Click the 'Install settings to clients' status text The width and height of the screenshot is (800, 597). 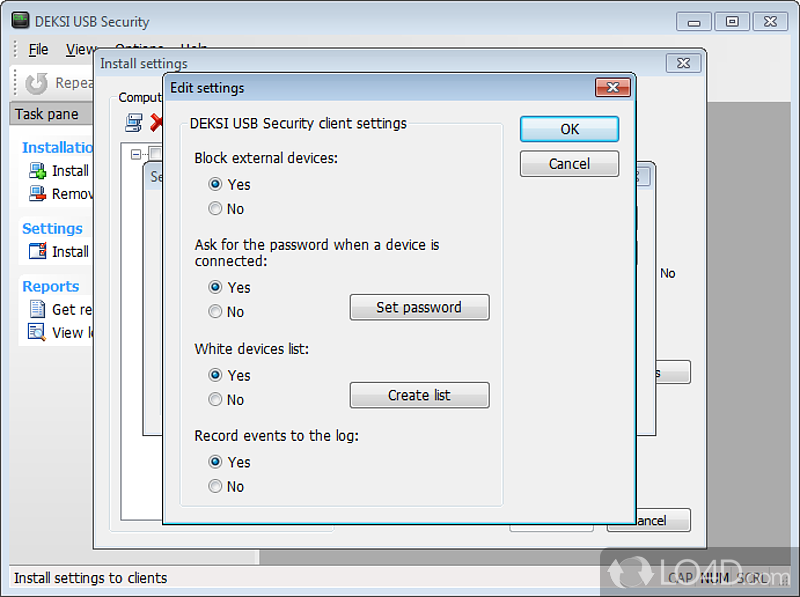tap(90, 578)
